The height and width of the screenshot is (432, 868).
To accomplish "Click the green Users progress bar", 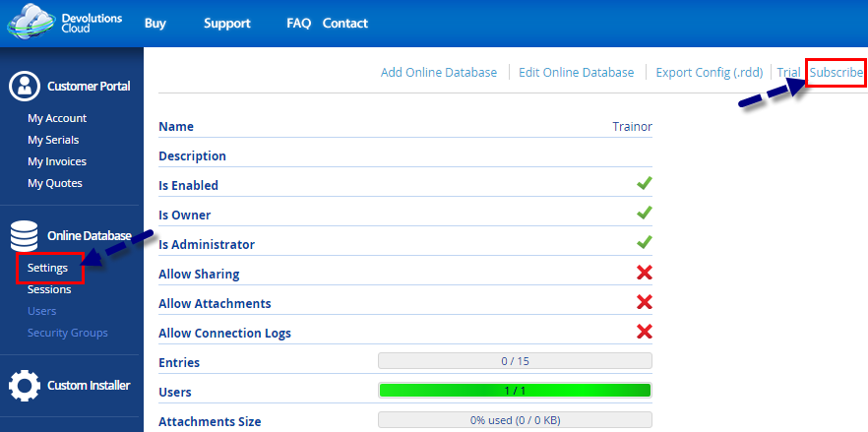I will pyautogui.click(x=515, y=391).
